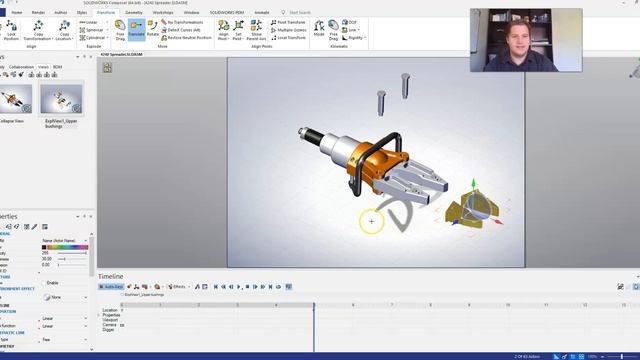The height and width of the screenshot is (360, 640).
Task: Expand the Linear explode dropdown arrow
Action: (107, 22)
